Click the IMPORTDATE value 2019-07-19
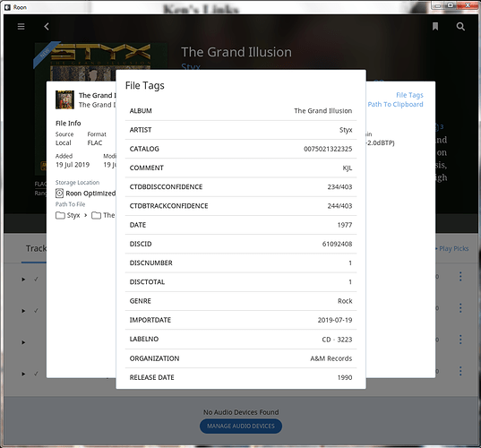Viewport: 481px width, 448px height. [335, 320]
